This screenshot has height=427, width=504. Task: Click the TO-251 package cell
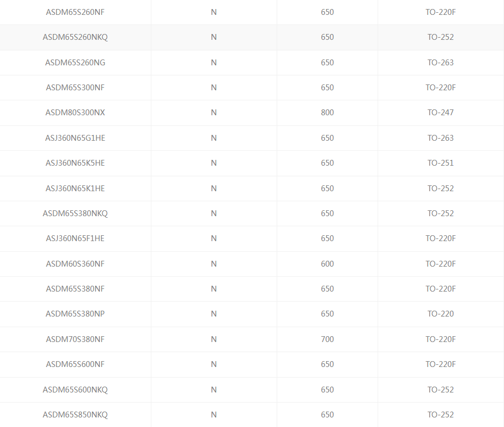click(x=440, y=163)
